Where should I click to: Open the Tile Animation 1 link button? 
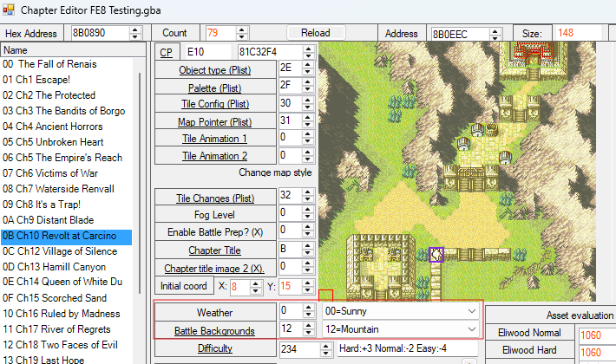(215, 139)
